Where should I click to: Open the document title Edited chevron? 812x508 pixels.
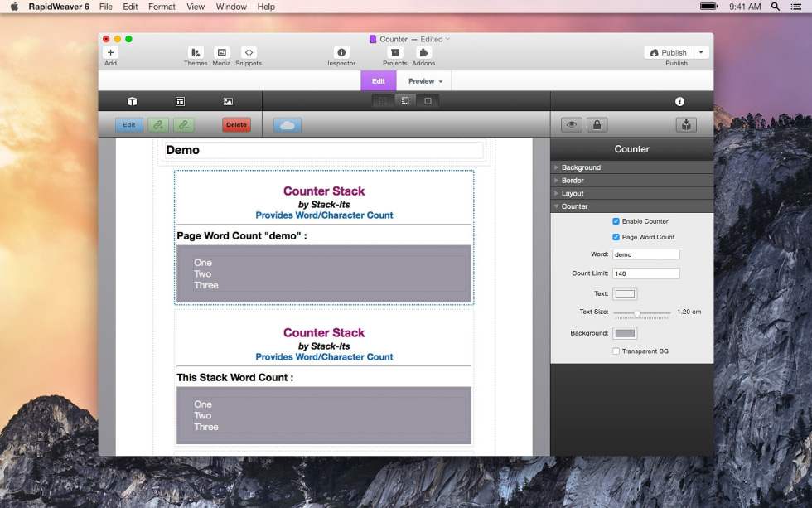(x=448, y=39)
